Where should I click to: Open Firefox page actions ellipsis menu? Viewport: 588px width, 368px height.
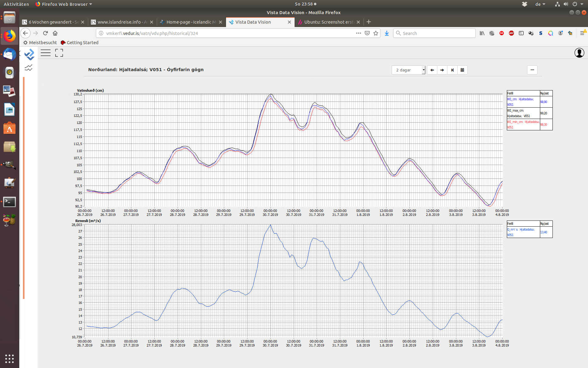point(358,33)
